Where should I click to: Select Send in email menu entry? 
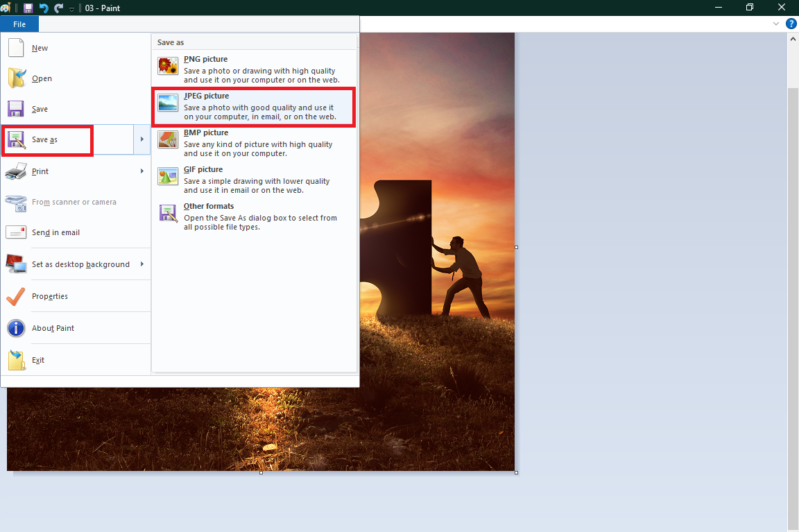tap(76, 232)
